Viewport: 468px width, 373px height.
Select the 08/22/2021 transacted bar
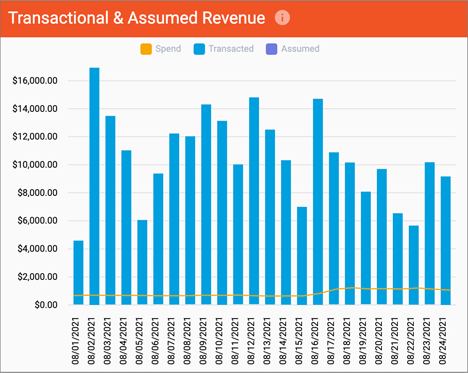point(414,265)
